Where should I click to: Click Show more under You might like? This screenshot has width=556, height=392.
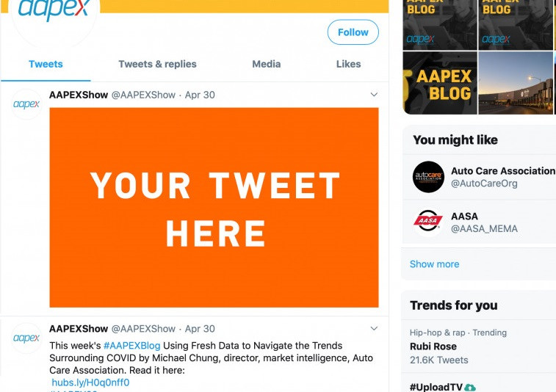pyautogui.click(x=434, y=264)
